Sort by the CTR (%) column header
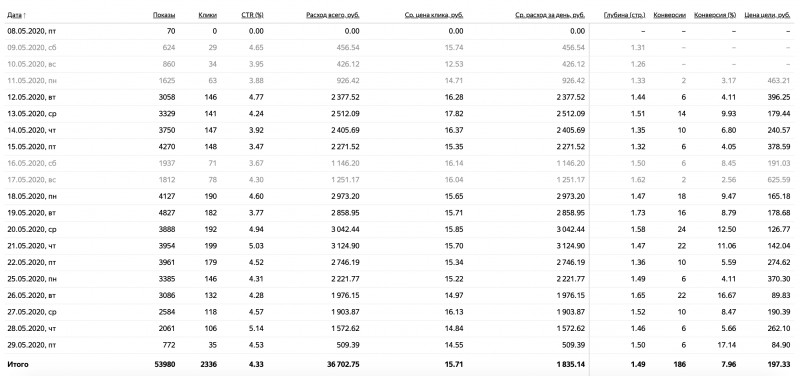The image size is (800, 376). [252, 15]
